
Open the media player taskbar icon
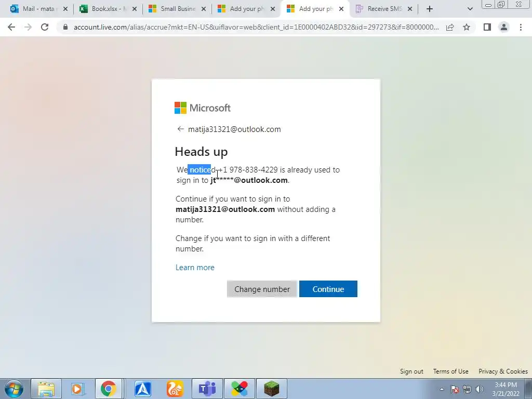[77, 389]
